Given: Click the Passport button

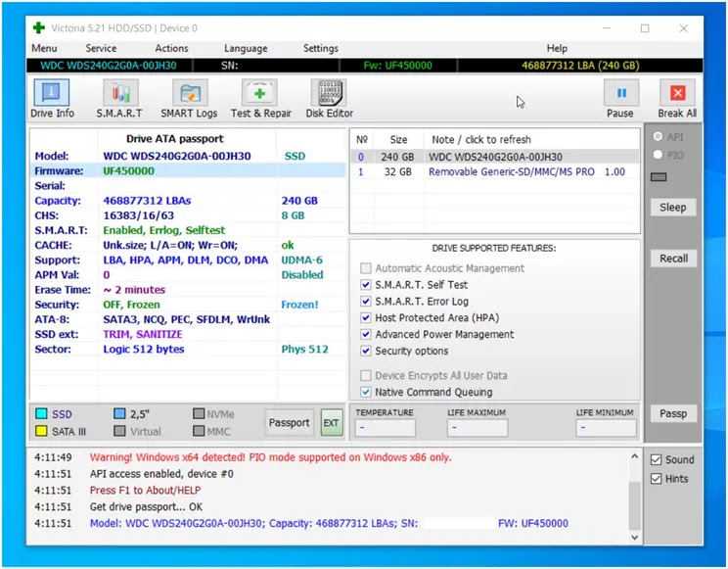Looking at the screenshot, I should coord(290,422).
